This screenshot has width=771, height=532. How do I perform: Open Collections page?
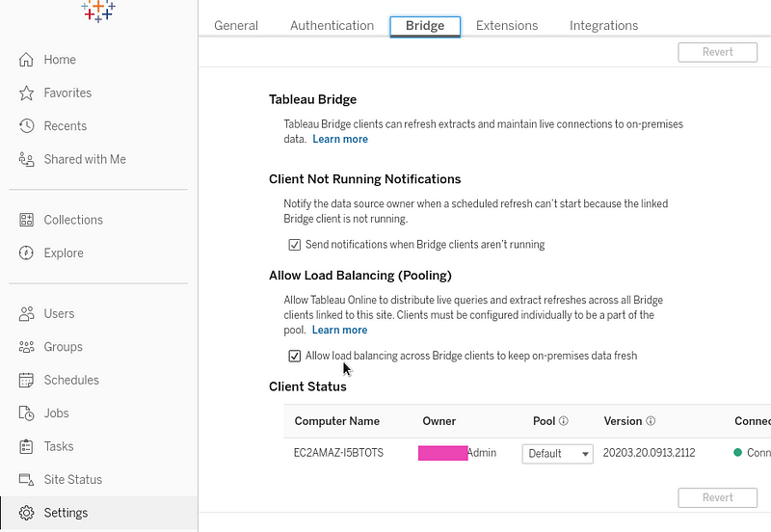[73, 220]
